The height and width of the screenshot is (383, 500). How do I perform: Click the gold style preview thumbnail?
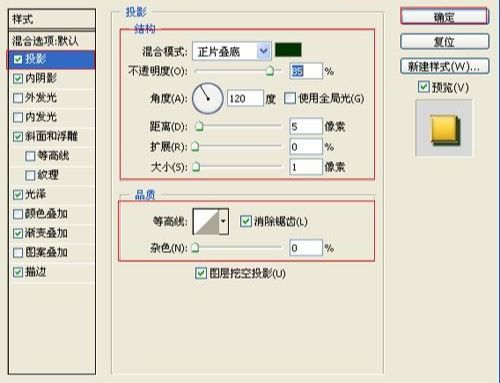444,128
